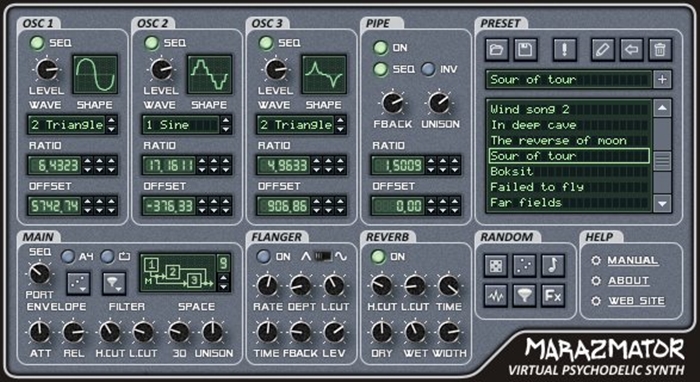This screenshot has width=700, height=382.
Task: Open dots dropdown under Envelope in Main
Action: (78, 284)
